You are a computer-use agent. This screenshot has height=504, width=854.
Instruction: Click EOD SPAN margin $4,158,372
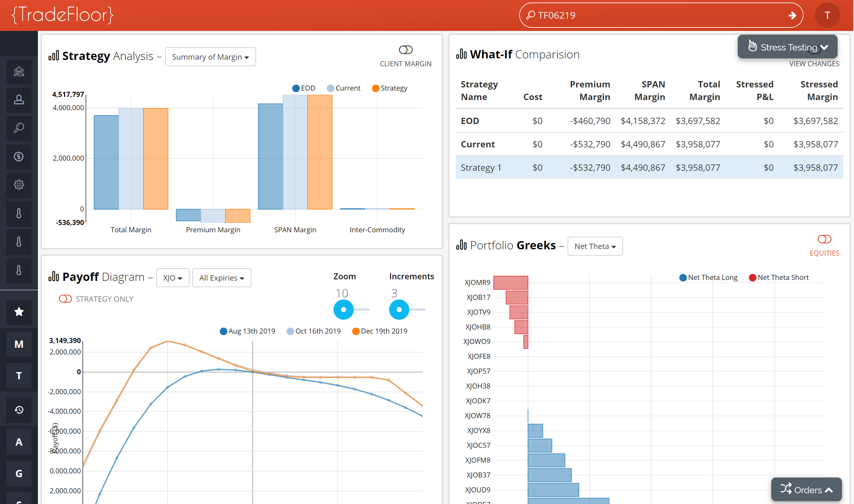pyautogui.click(x=643, y=121)
